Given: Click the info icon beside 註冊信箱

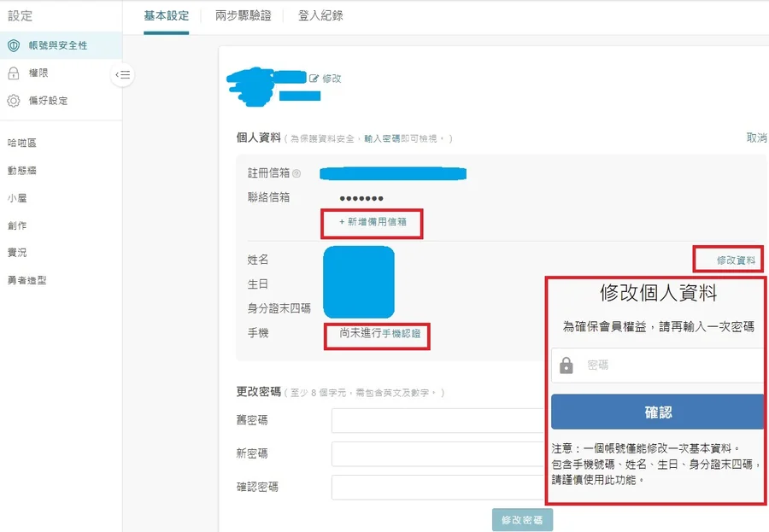Looking at the screenshot, I should coord(296,173).
